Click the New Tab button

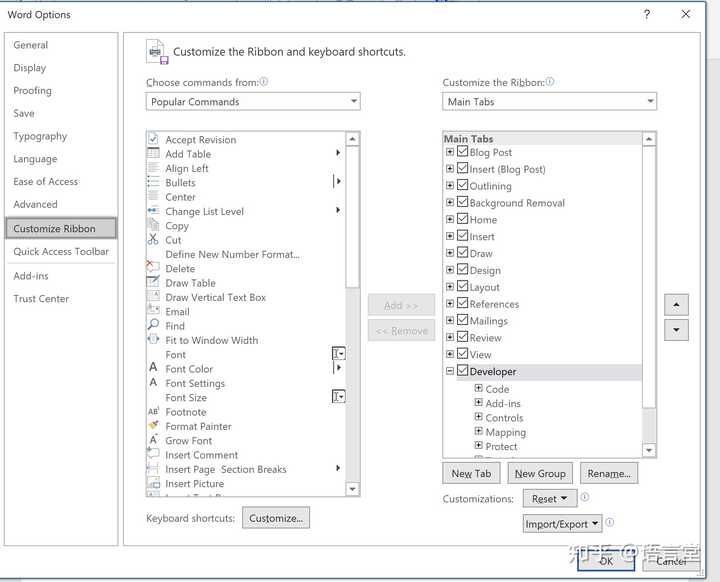[471, 474]
